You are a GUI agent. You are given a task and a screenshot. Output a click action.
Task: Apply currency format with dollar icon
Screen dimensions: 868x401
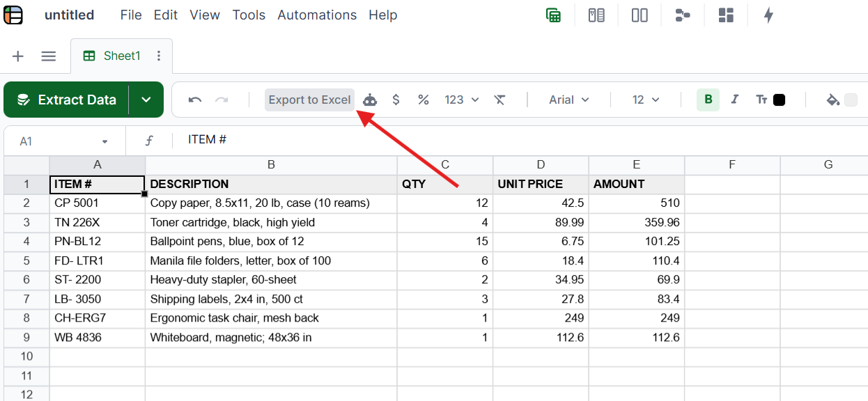pos(396,100)
